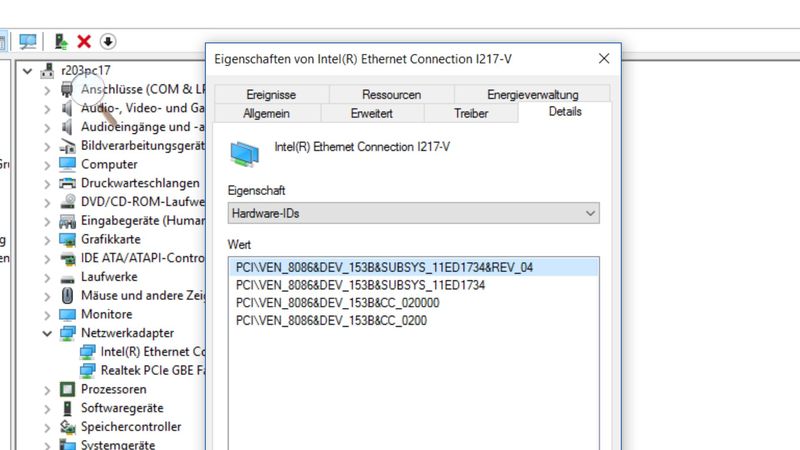Select the Laufwerke tree label
The width and height of the screenshot is (800, 450).
coord(109,277)
